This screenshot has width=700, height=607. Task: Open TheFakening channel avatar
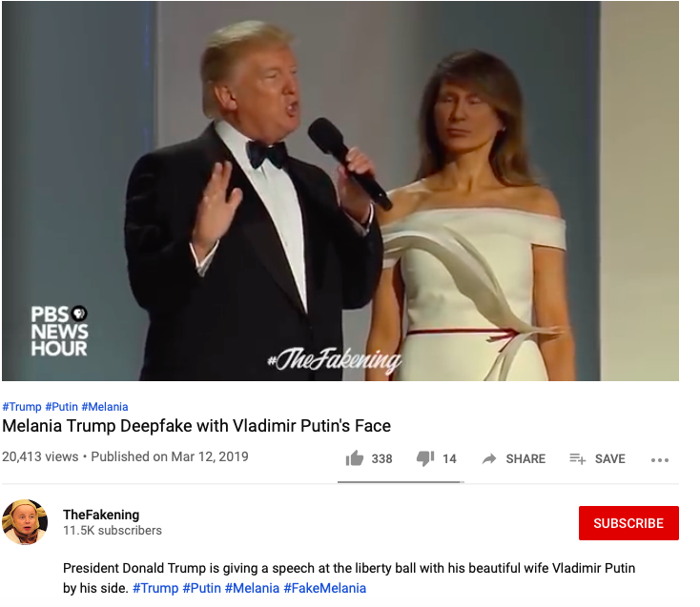25,522
